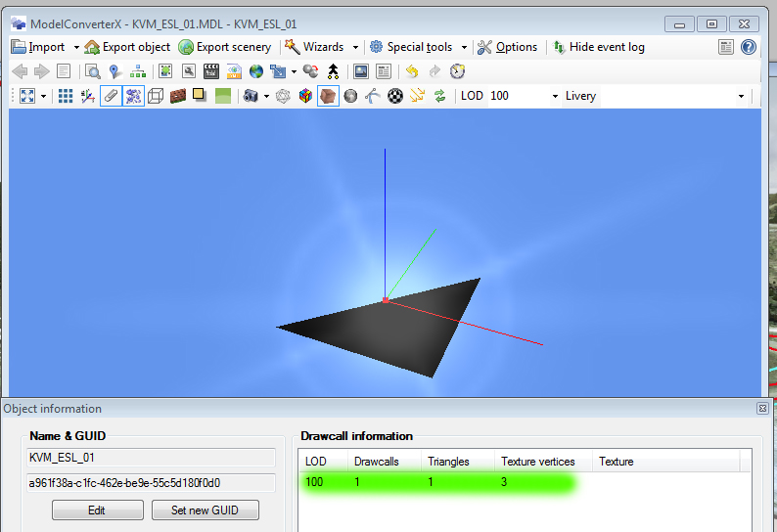The image size is (777, 532).
Task: Toggle the grid display button
Action: (x=66, y=96)
